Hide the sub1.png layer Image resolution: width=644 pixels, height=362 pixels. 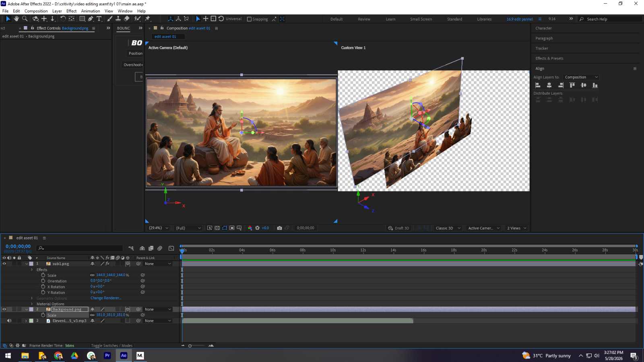click(4, 264)
